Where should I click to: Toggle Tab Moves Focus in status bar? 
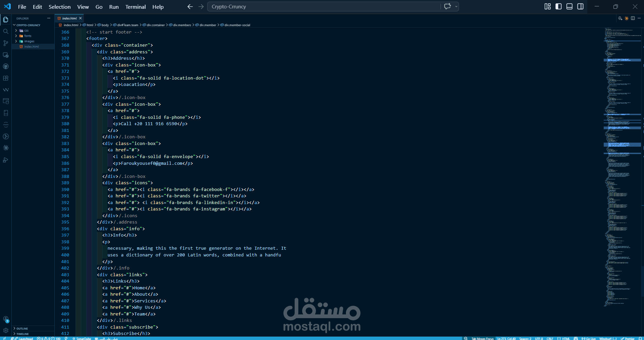point(482,338)
